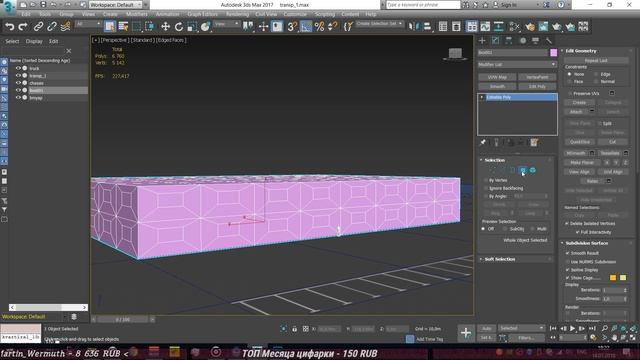
Task: Open the Curve Editor from toolbar
Action: coord(485,27)
